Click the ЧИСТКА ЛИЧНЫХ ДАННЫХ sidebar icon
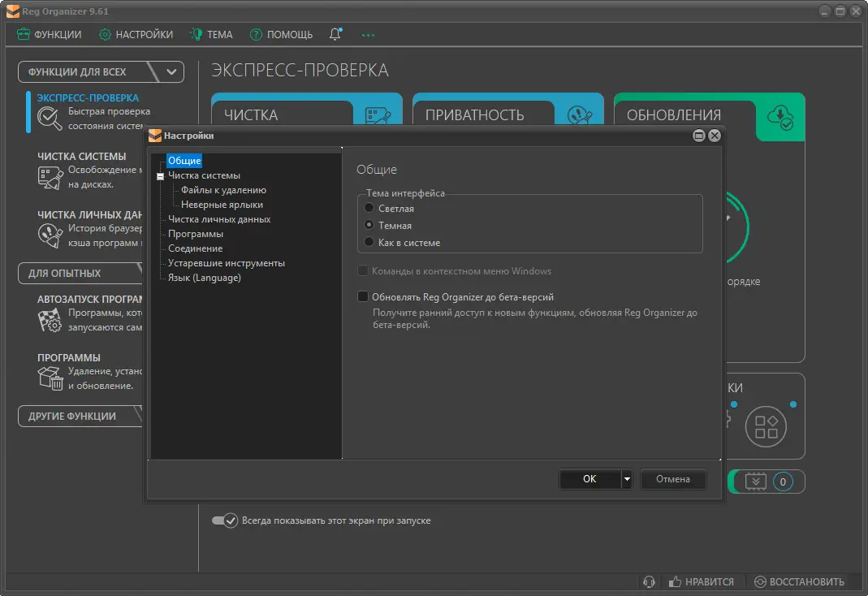Viewport: 868px width, 596px height. [50, 235]
